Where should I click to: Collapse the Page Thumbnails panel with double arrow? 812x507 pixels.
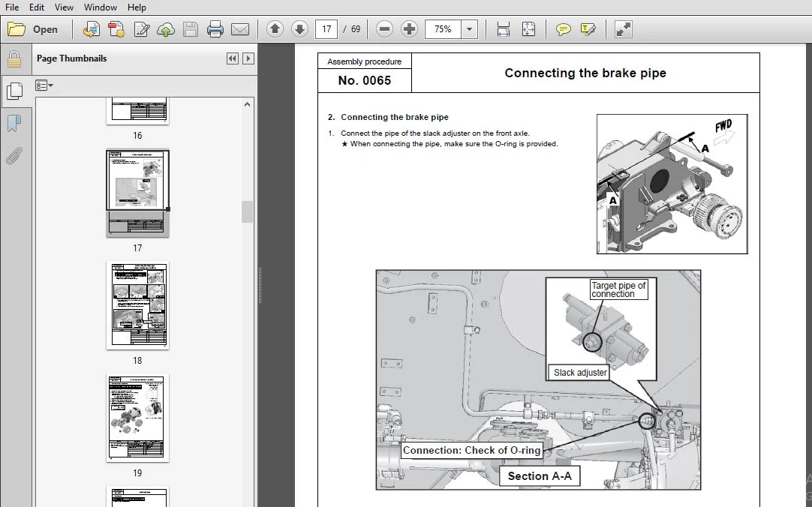[233, 58]
